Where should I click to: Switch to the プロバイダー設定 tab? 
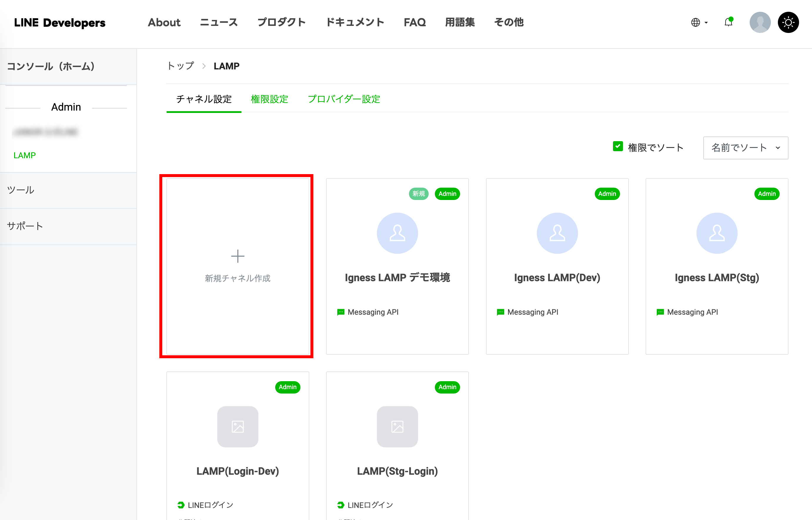344,99
